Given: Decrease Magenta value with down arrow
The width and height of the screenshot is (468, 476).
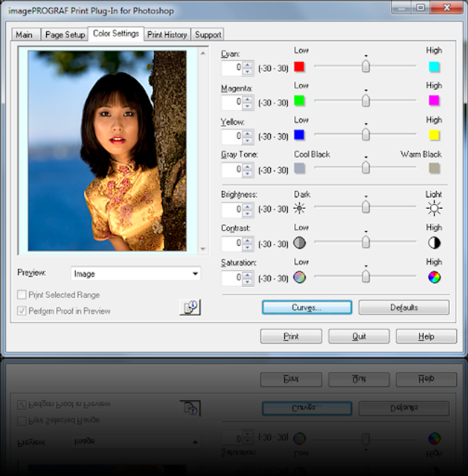Looking at the screenshot, I should [248, 106].
